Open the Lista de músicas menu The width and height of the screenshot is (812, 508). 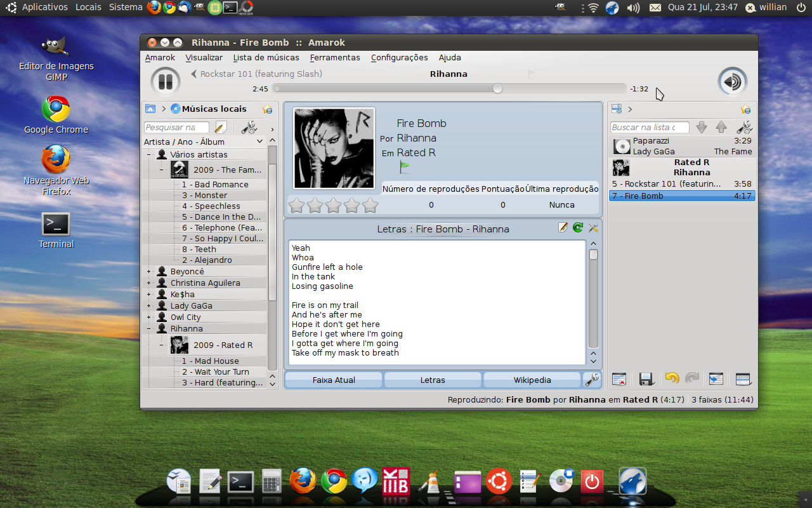click(266, 57)
